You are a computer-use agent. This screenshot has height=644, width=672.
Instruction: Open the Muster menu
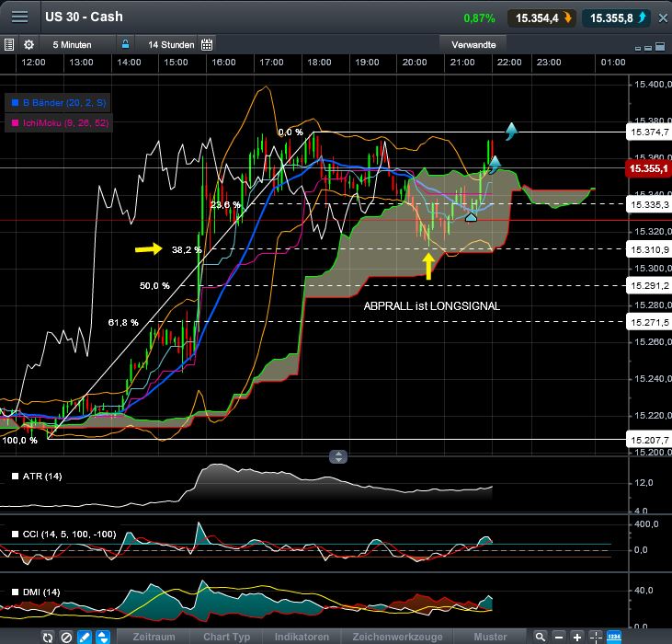point(490,638)
